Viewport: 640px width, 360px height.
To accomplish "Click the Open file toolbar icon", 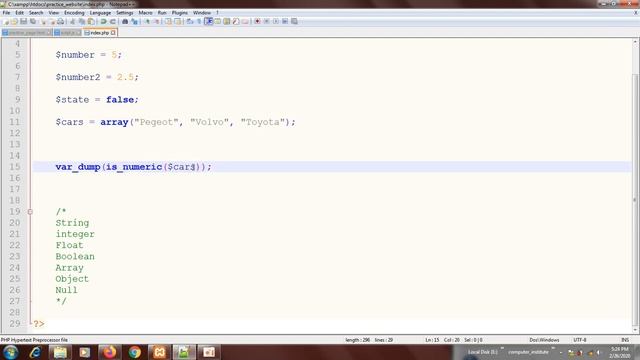I will tap(14, 21).
